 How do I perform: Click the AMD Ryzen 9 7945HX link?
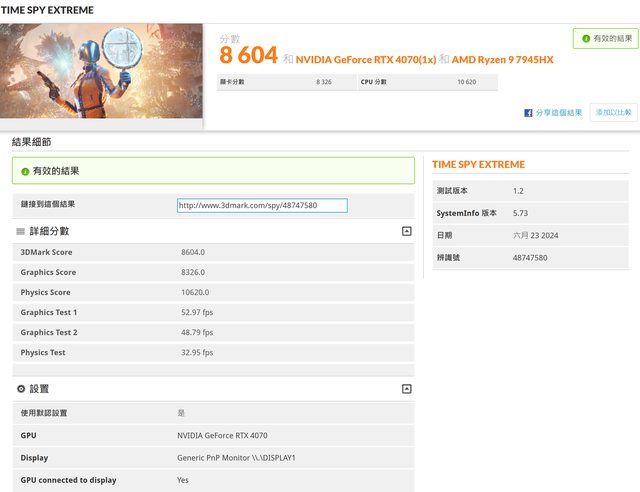495,60
